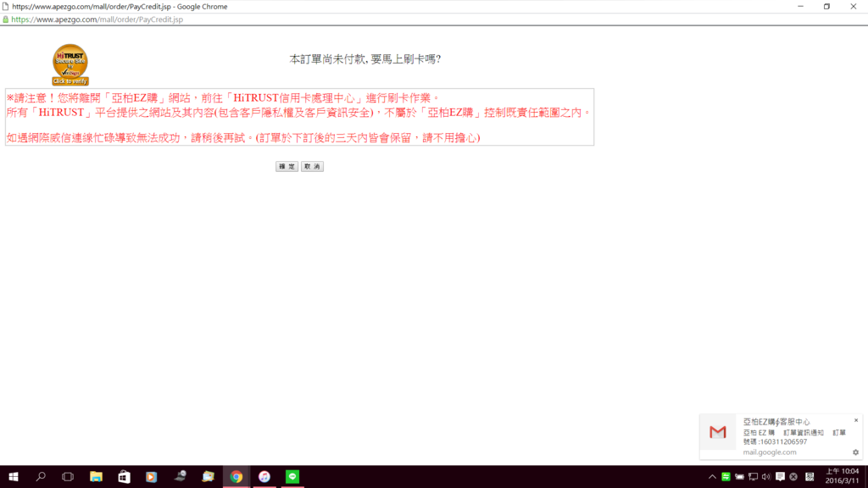The height and width of the screenshot is (488, 868).
Task: Click Show Desktop sliver at taskbar end
Action: (x=865, y=476)
